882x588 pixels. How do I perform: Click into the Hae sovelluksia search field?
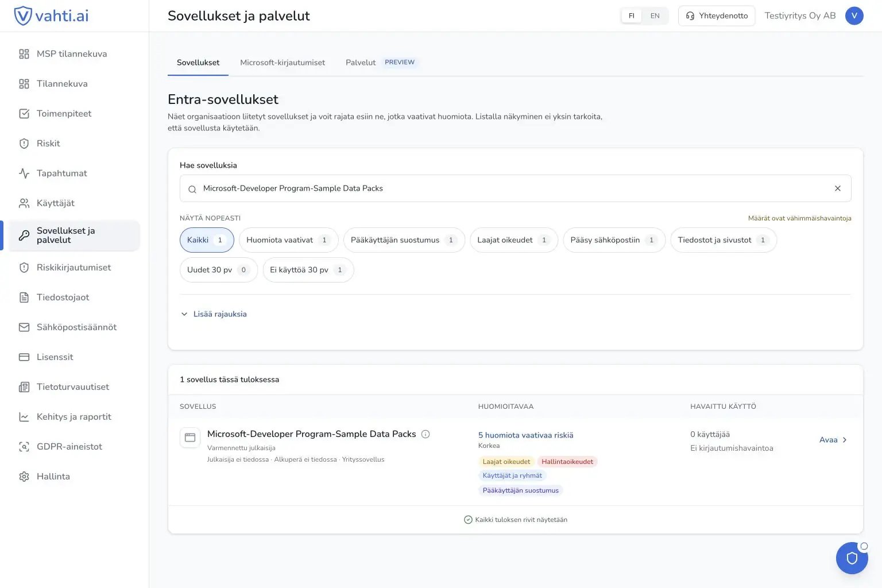(x=515, y=188)
